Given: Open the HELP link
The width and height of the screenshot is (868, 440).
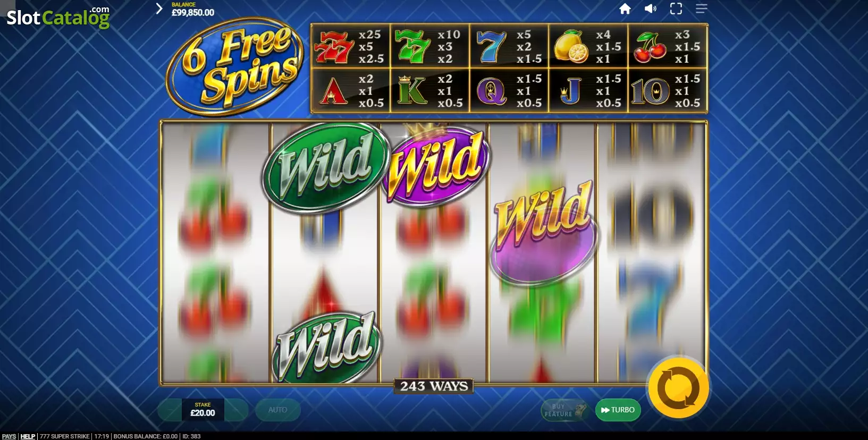Looking at the screenshot, I should 28,436.
